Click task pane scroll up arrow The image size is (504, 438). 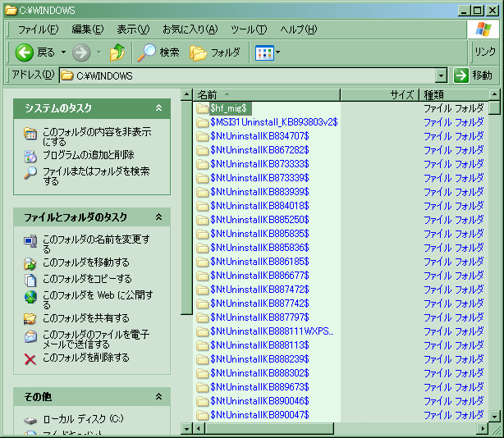(187, 94)
